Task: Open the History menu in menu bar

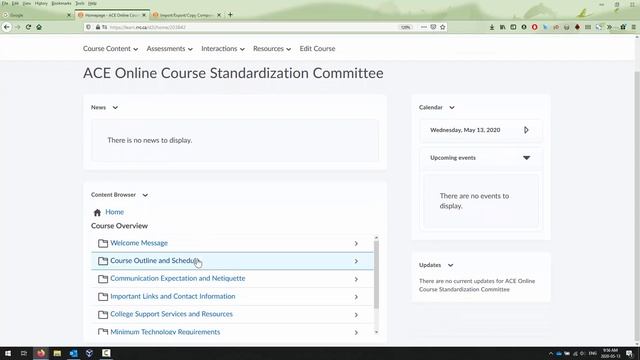Action: (x=41, y=3)
